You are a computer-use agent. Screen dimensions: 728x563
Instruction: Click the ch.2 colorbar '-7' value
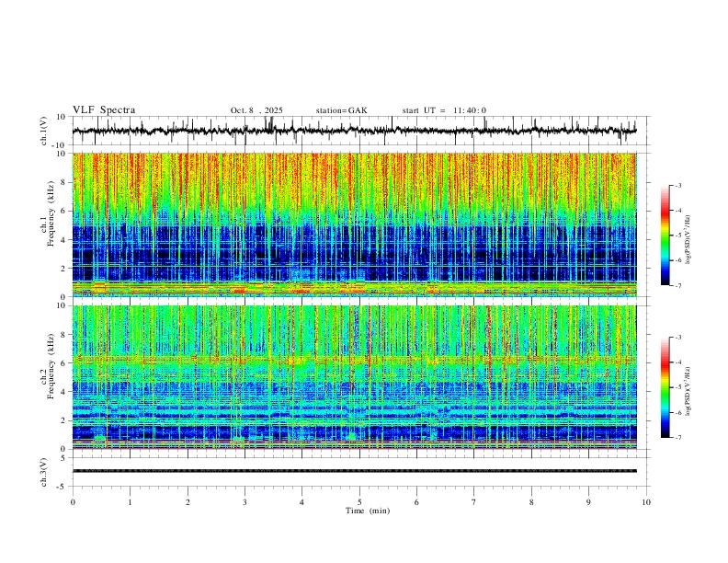[x=678, y=438]
